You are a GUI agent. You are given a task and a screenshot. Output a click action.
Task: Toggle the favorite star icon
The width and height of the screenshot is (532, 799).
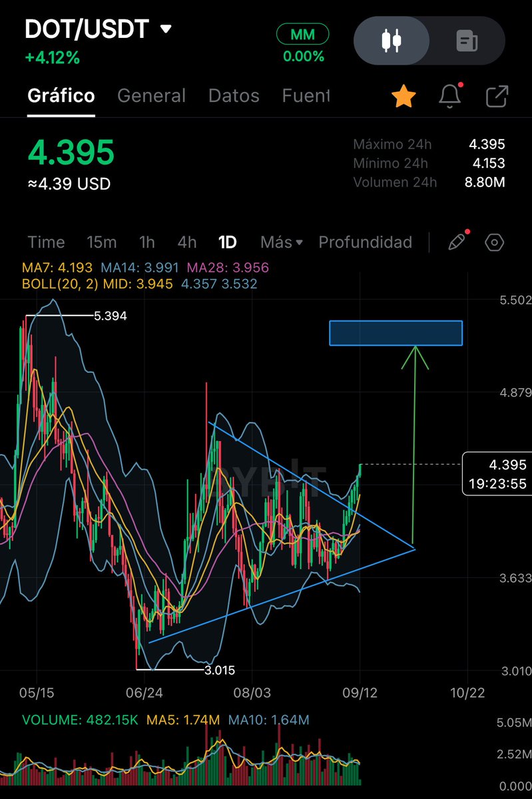[x=403, y=97]
